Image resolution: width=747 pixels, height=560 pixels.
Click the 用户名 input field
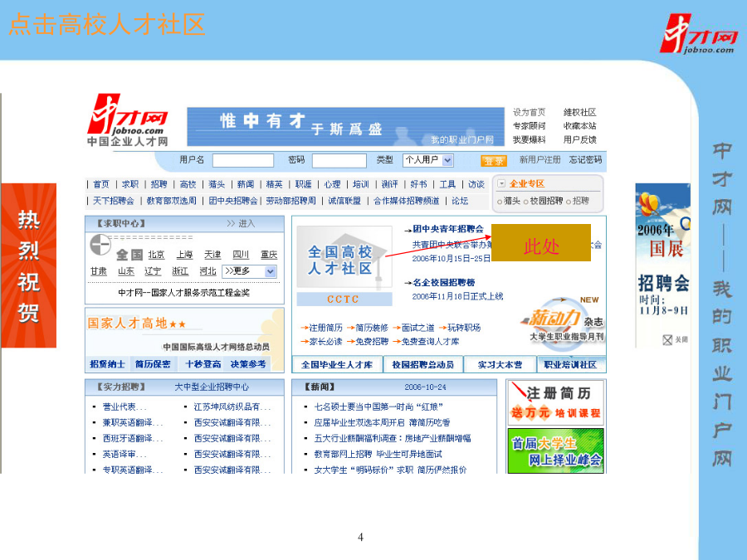pos(243,160)
